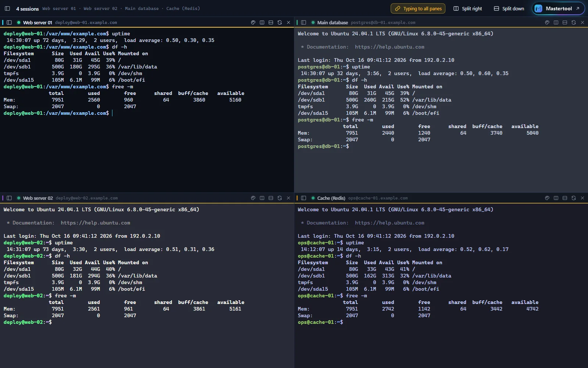Close the Cache (Redis) pane
Screen dimensions: 588x368
click(x=582, y=198)
